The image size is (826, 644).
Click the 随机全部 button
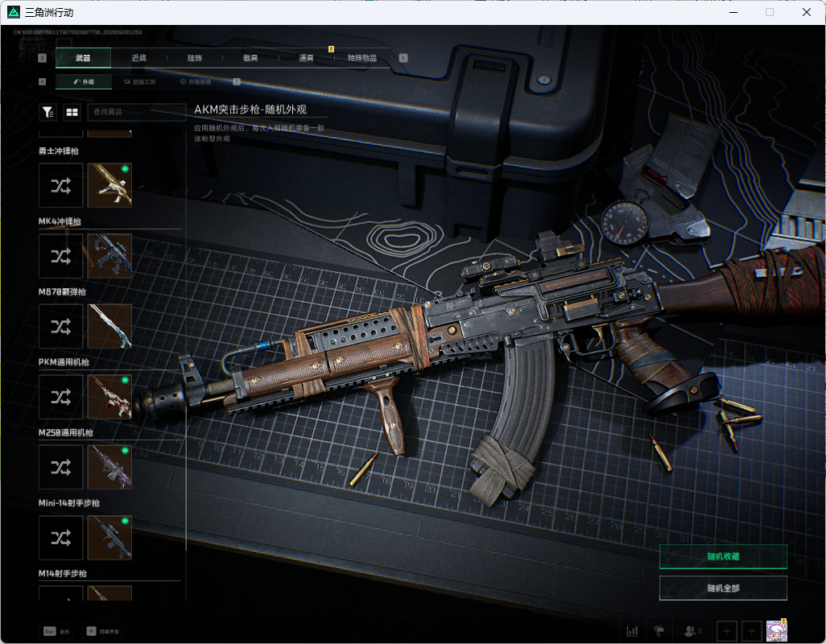click(x=723, y=588)
